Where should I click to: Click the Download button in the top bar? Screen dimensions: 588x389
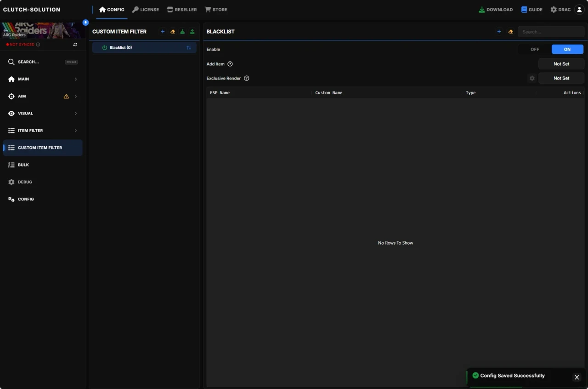496,10
